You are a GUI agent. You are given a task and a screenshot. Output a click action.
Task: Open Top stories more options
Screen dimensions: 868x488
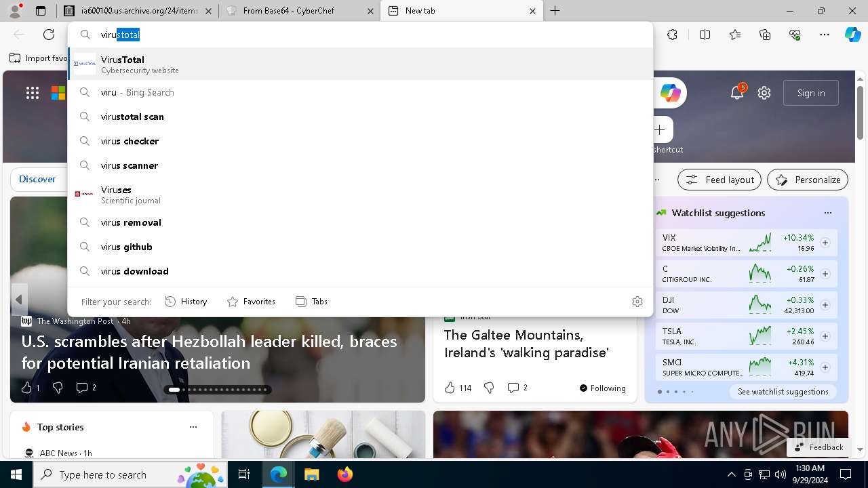click(x=193, y=427)
